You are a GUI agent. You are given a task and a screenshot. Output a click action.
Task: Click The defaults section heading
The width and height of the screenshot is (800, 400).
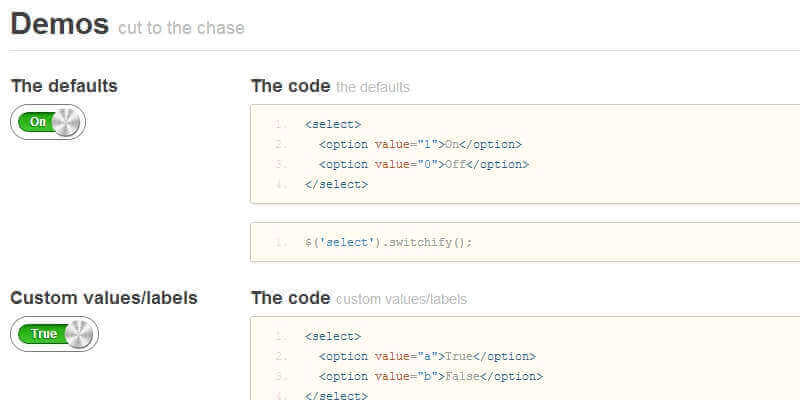coord(64,86)
